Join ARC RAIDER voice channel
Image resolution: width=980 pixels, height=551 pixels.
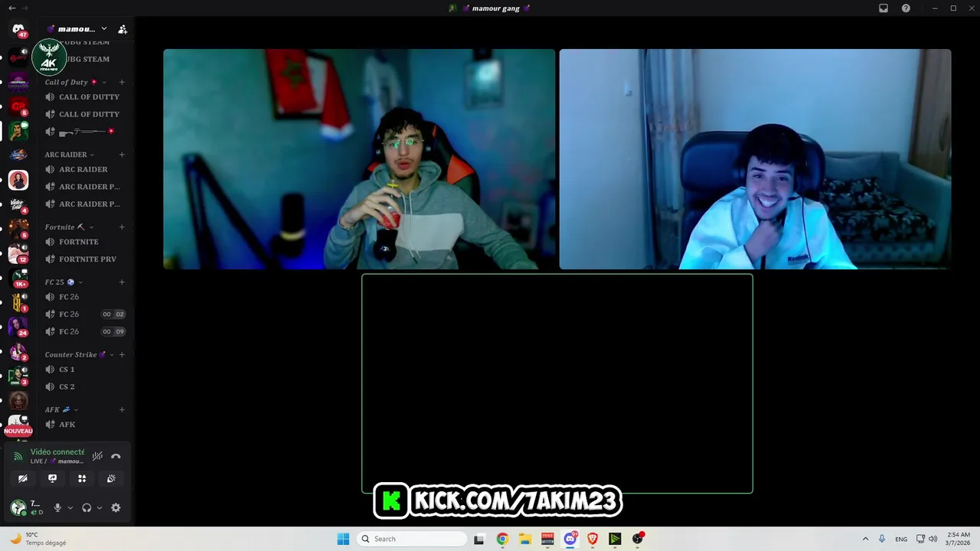(x=84, y=169)
